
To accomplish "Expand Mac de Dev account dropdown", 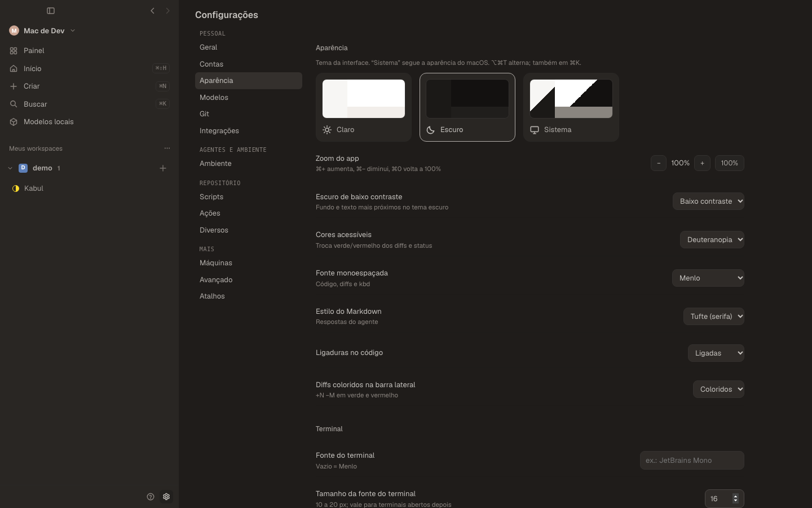I will [73, 30].
